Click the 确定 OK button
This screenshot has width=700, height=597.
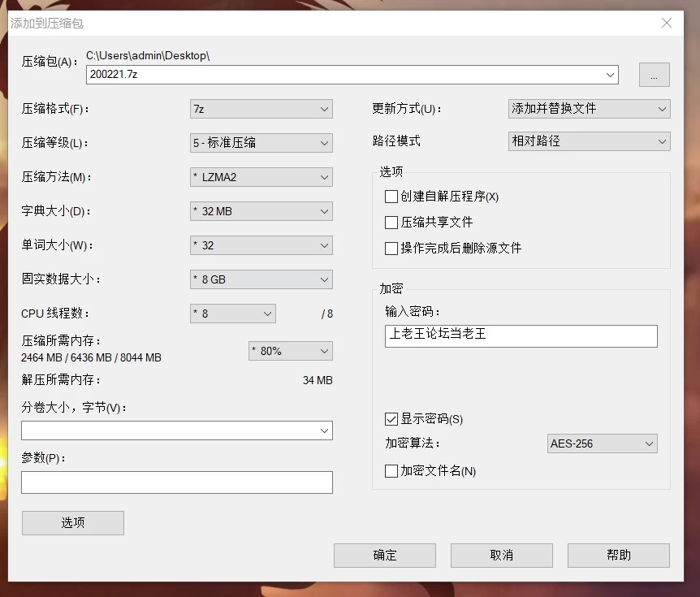(385, 556)
